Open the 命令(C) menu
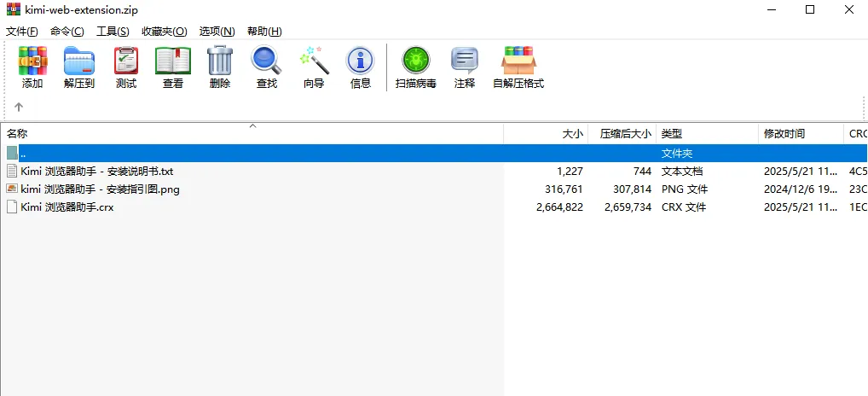This screenshot has height=396, width=868. [x=67, y=32]
